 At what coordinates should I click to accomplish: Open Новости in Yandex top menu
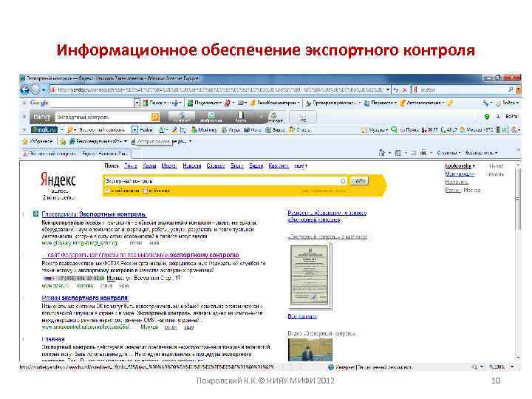click(191, 166)
